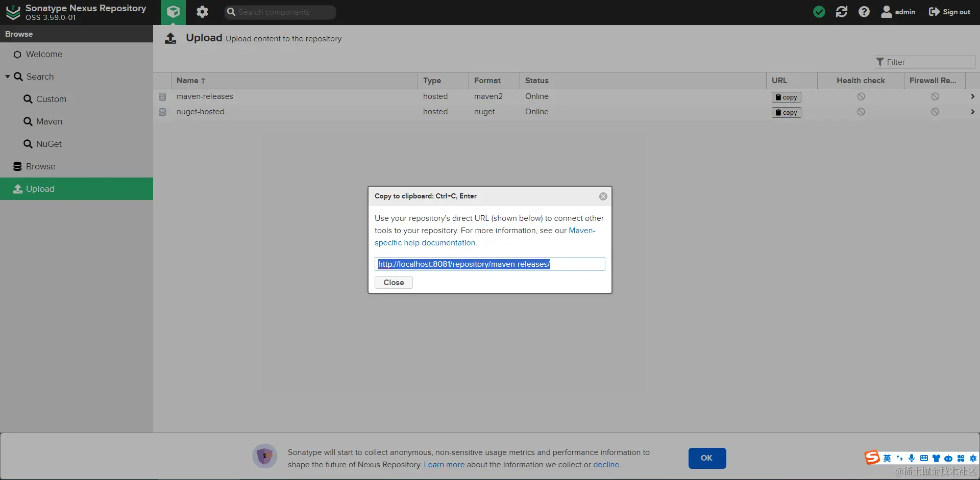Click the Sonatype Nexus Repository logo
This screenshot has width=980, height=480.
click(x=13, y=12)
